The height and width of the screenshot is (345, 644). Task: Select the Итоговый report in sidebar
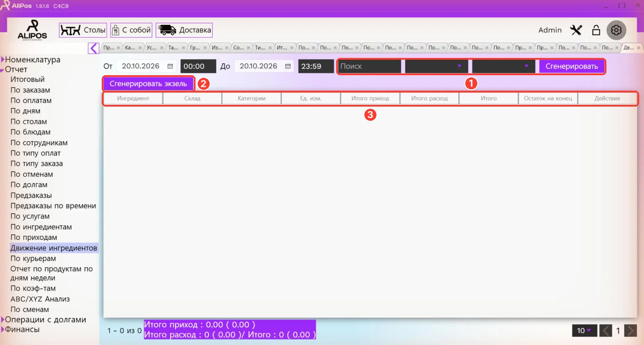click(x=27, y=80)
